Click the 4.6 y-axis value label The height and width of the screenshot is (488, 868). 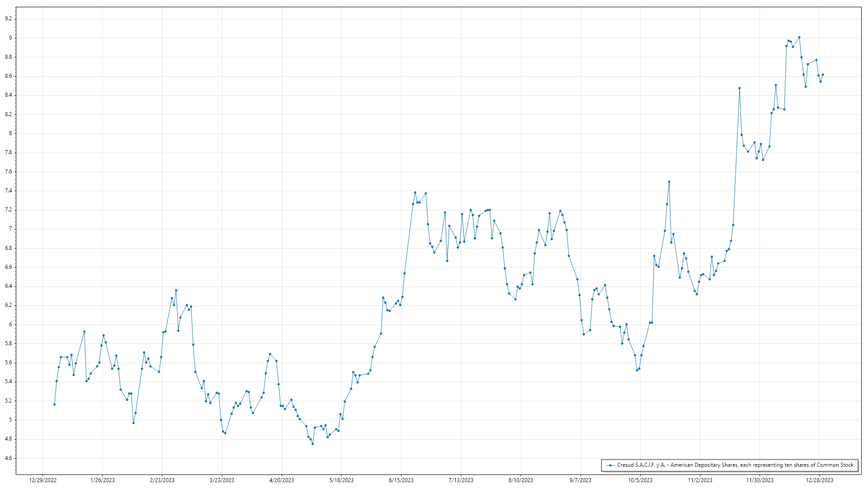pos(9,458)
